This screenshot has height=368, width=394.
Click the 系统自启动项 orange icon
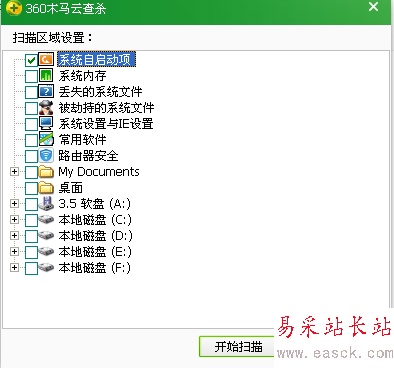pos(46,60)
